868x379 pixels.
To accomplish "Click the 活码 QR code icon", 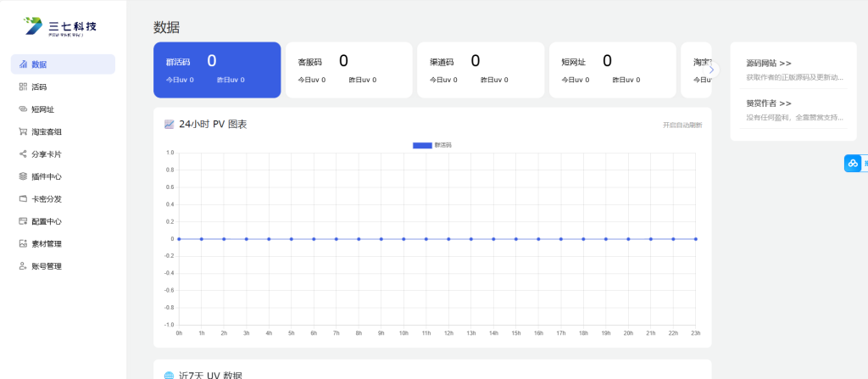I will click(23, 86).
